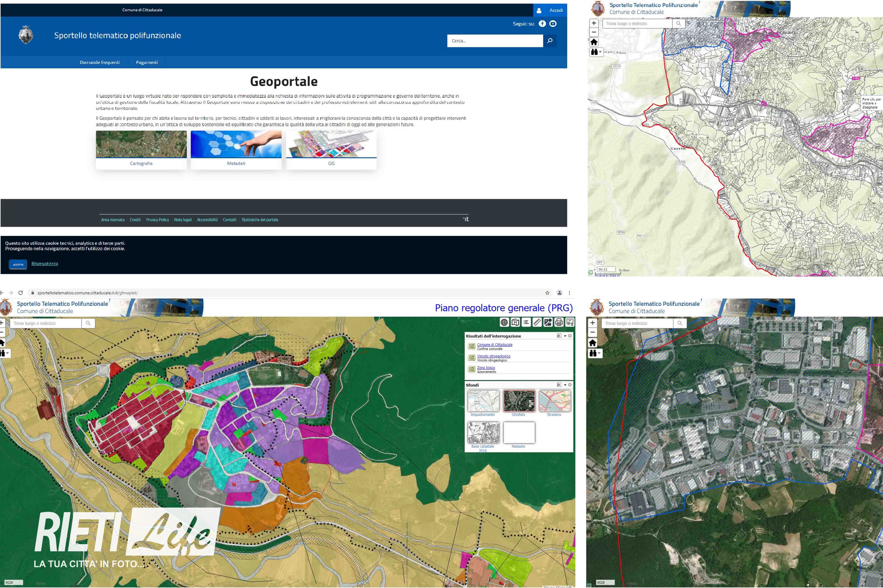Click the Facebook icon next to Seguici su
Screen dimensions: 883x588
(x=542, y=24)
